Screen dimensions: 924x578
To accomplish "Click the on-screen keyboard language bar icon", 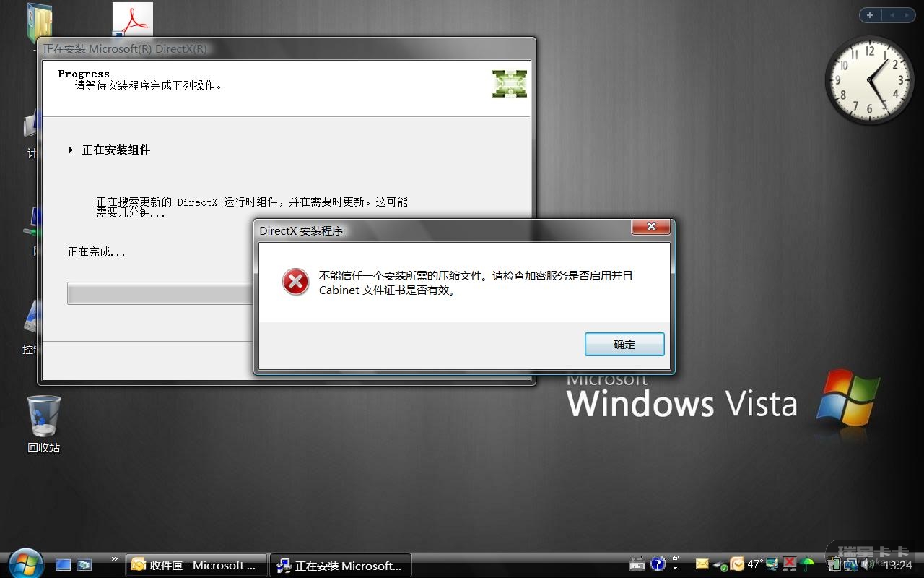I will point(637,564).
